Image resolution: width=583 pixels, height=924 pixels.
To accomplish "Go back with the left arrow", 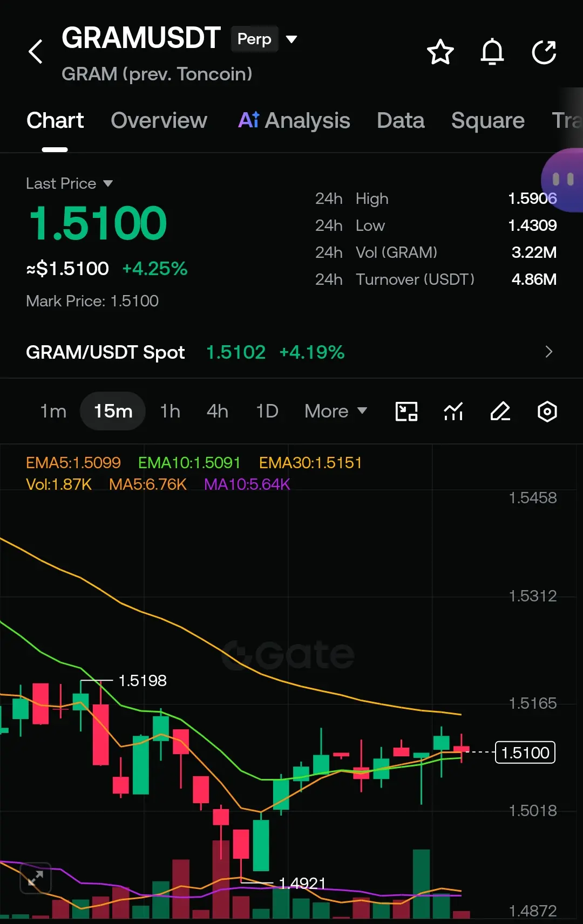I will 36,52.
